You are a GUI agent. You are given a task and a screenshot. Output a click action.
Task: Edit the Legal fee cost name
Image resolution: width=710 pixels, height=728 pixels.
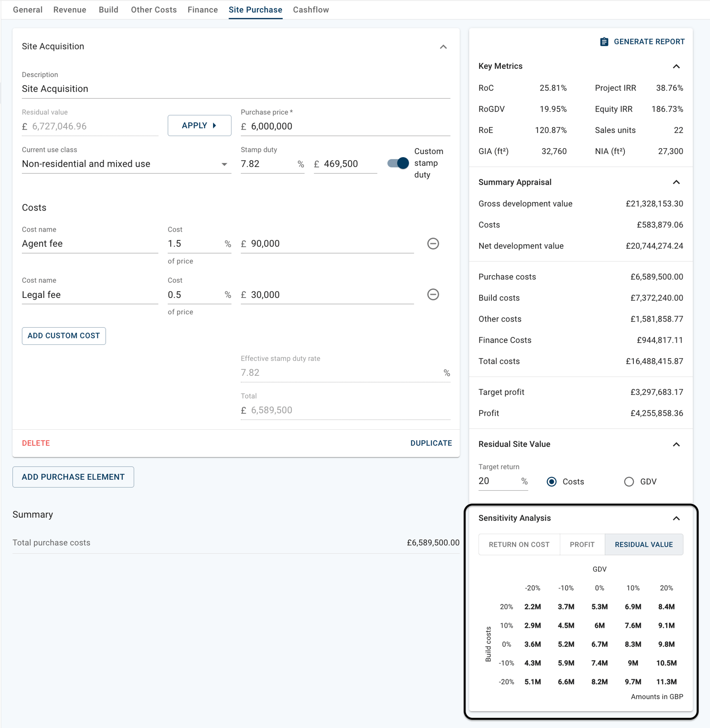(90, 295)
